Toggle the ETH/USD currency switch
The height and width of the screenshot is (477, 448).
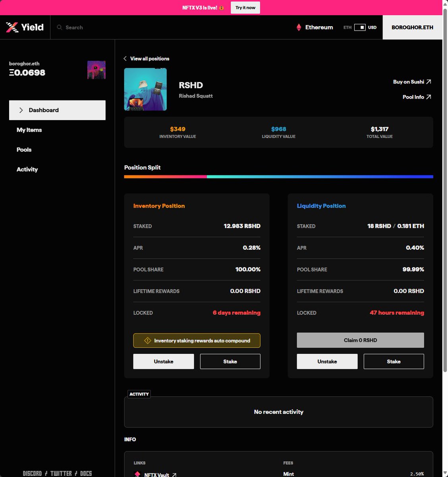point(360,27)
